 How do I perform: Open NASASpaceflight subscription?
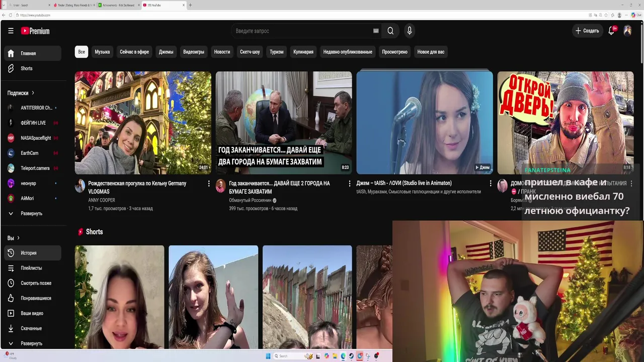pyautogui.click(x=33, y=138)
